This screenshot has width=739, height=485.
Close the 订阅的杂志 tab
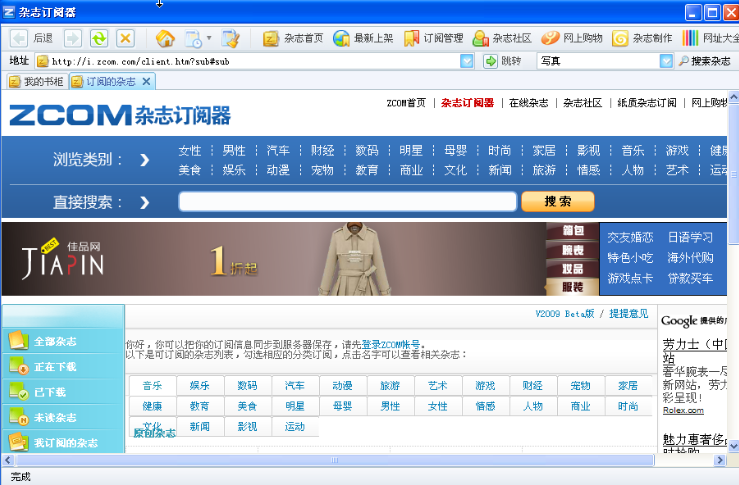click(x=147, y=82)
